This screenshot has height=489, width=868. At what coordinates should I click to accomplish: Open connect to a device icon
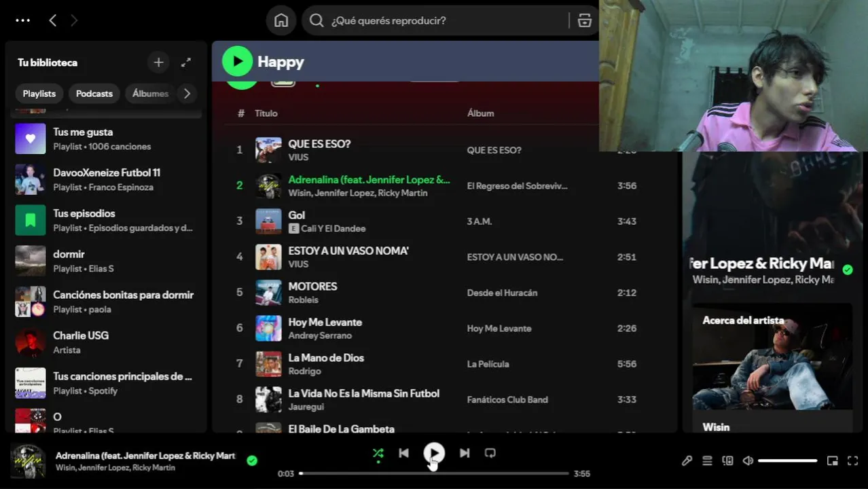click(x=727, y=460)
